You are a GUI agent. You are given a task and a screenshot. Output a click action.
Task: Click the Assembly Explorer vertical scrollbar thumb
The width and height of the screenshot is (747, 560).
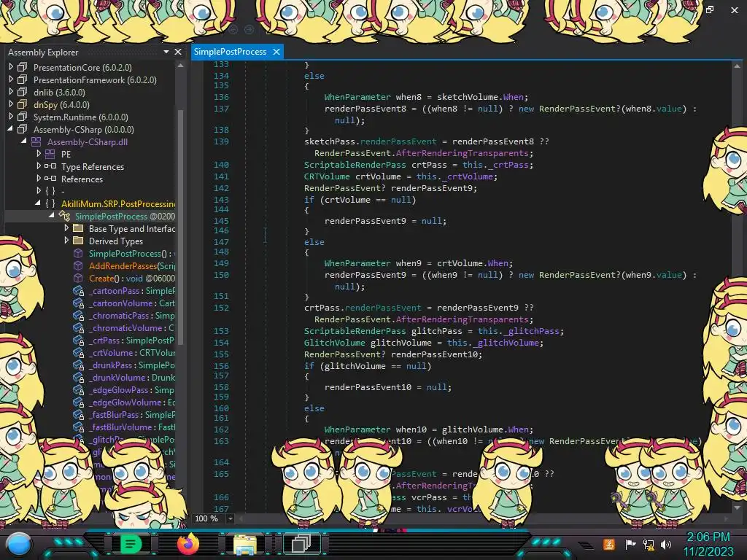coord(180,226)
